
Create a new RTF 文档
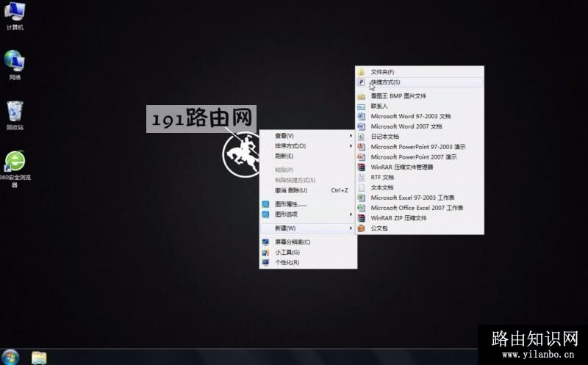pos(419,177)
